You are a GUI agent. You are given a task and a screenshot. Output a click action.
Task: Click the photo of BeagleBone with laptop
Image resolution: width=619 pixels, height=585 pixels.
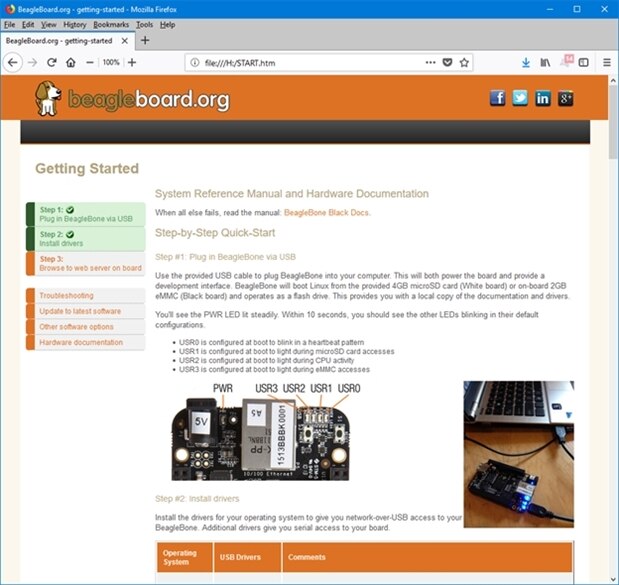coord(519,454)
